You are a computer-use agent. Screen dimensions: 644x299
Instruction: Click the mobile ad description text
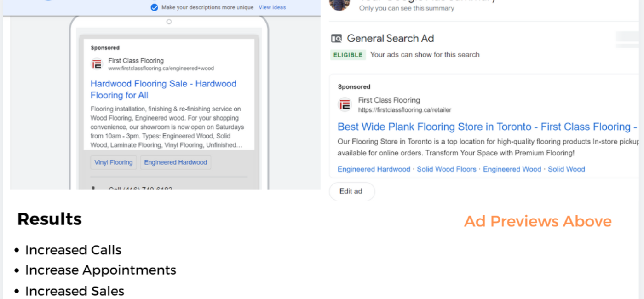point(167,127)
